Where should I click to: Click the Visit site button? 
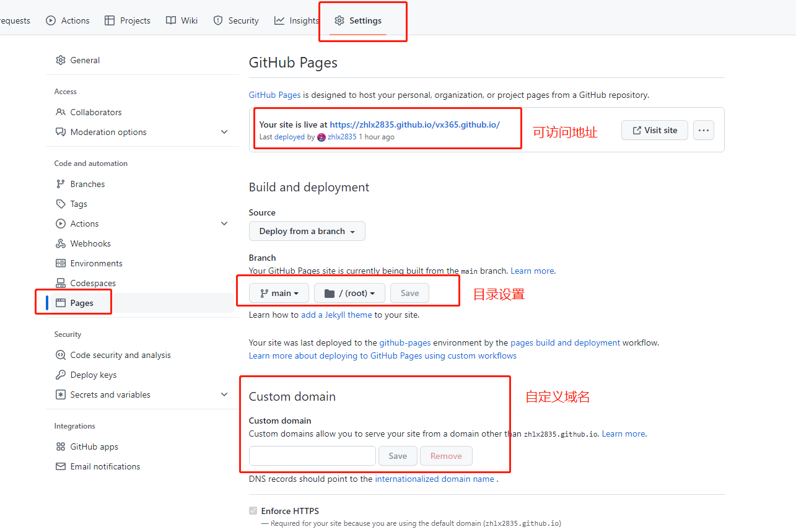click(x=654, y=130)
